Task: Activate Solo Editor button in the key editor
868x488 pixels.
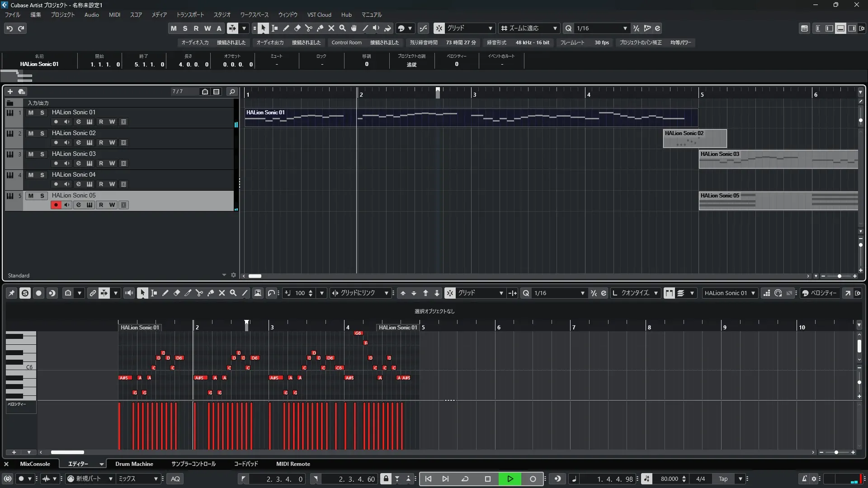Action: [25, 293]
